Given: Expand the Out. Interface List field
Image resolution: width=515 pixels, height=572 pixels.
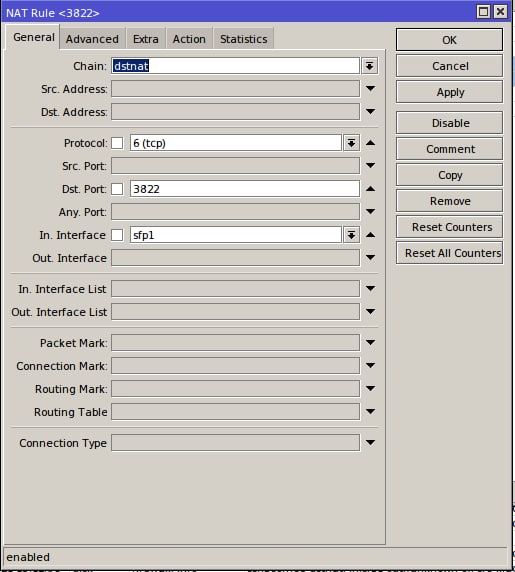Looking at the screenshot, I should [x=370, y=312].
